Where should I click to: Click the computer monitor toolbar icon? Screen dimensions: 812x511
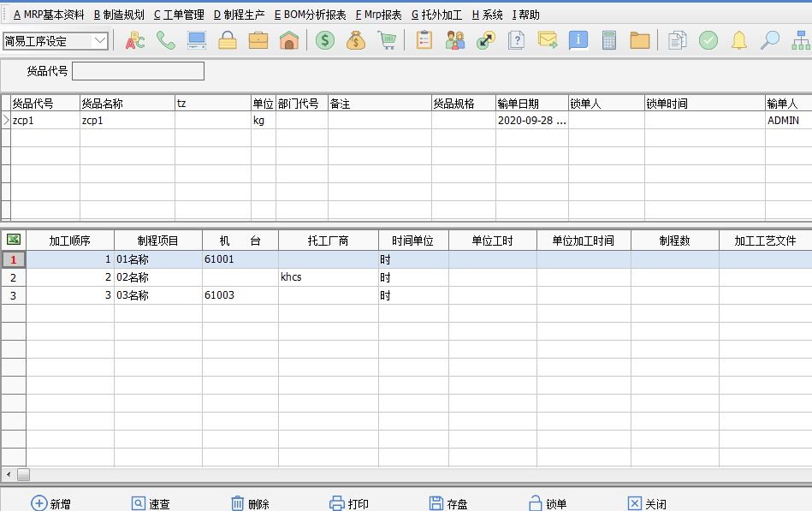point(197,40)
